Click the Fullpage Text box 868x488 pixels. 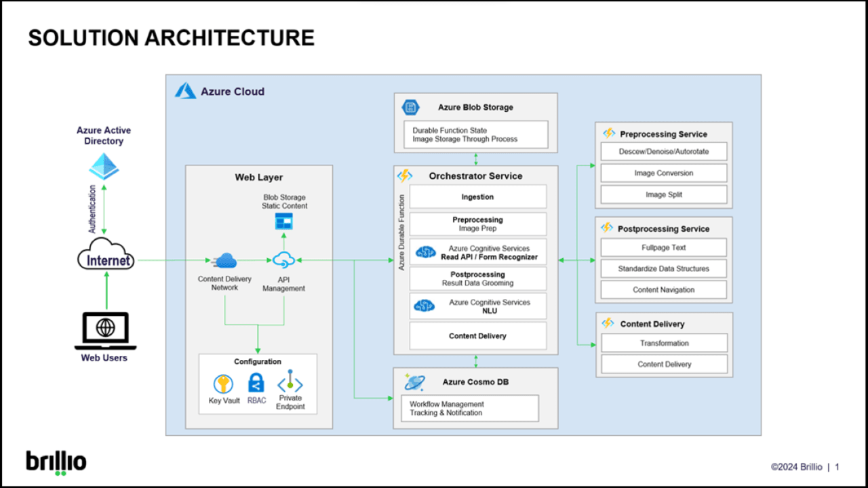pos(664,247)
